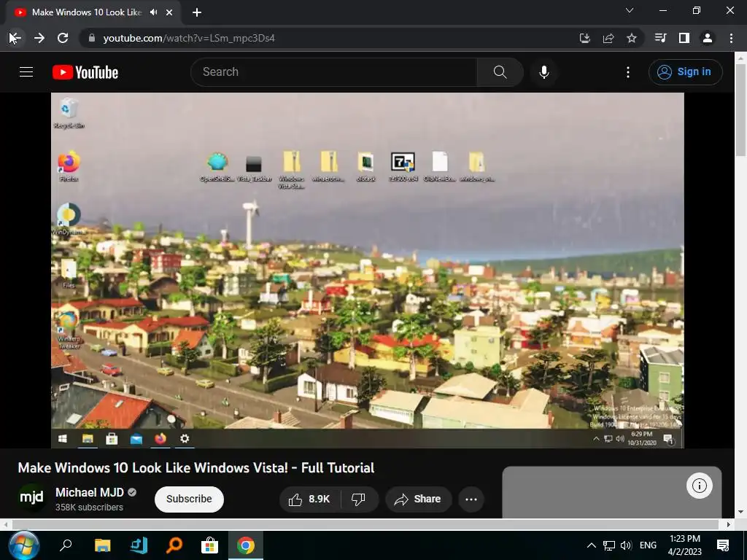
Task: Open taskbar search magnifier
Action: (x=66, y=545)
